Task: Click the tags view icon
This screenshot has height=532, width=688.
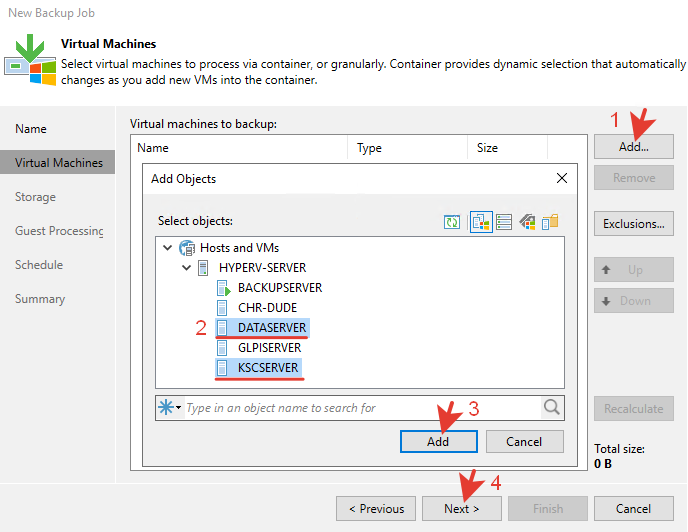Action: (527, 221)
